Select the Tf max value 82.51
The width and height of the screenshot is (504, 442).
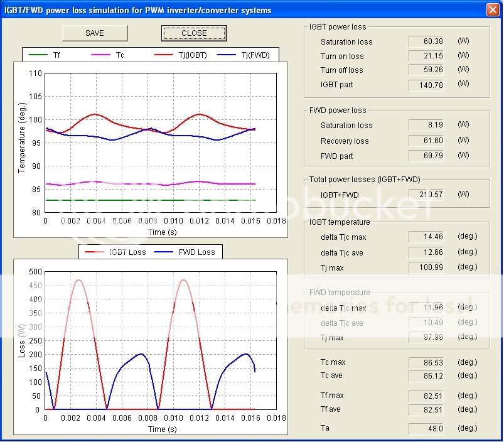[x=426, y=396]
